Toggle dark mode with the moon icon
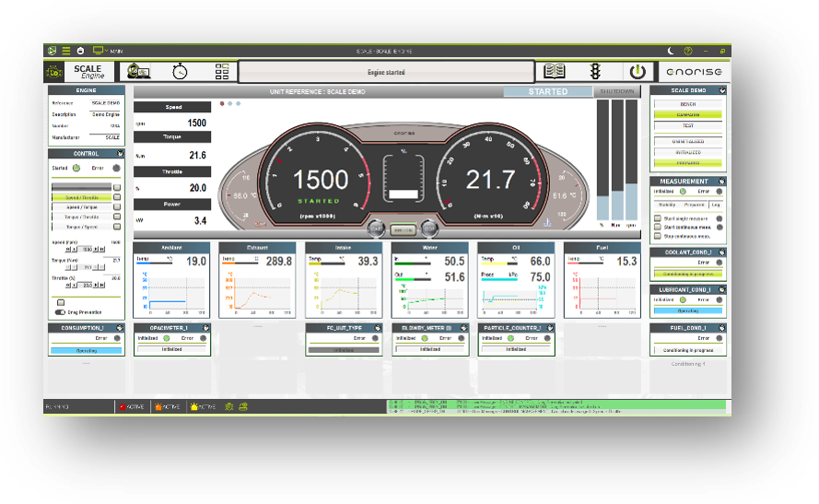The image size is (819, 504). tap(671, 51)
